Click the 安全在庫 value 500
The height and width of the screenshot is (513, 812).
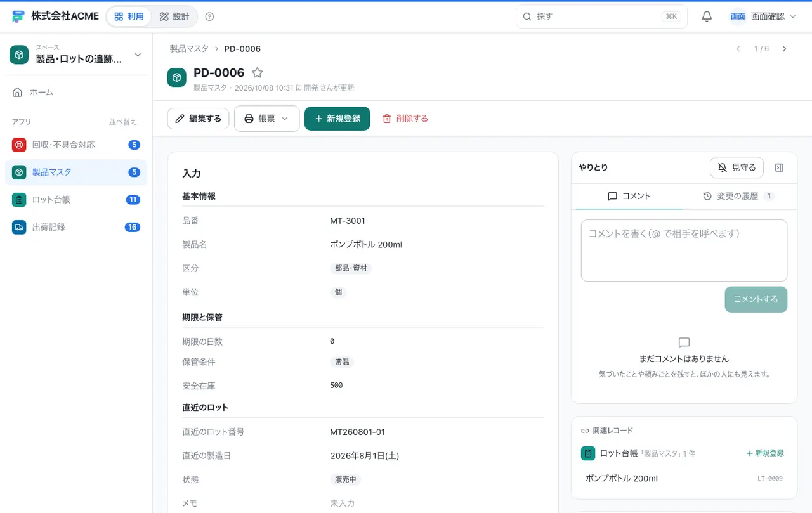(336, 386)
